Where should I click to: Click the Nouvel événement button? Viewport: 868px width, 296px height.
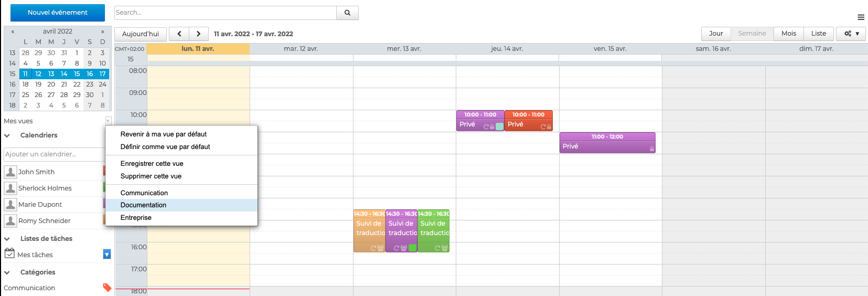(58, 13)
